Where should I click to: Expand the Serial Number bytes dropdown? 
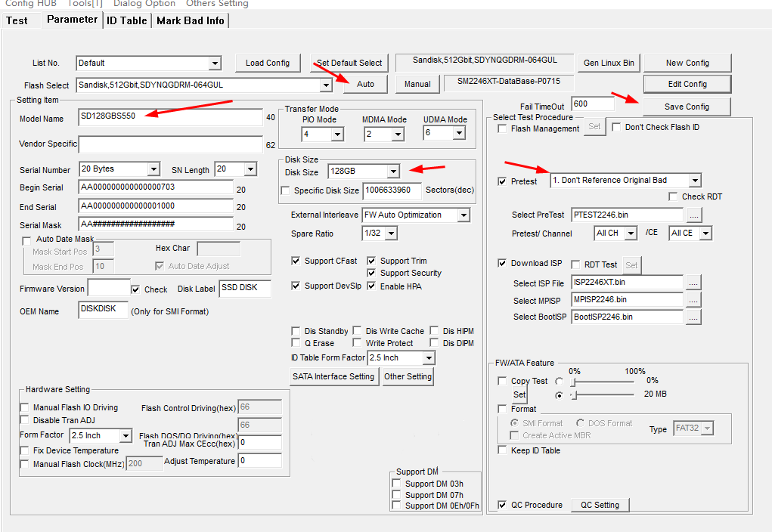click(153, 169)
